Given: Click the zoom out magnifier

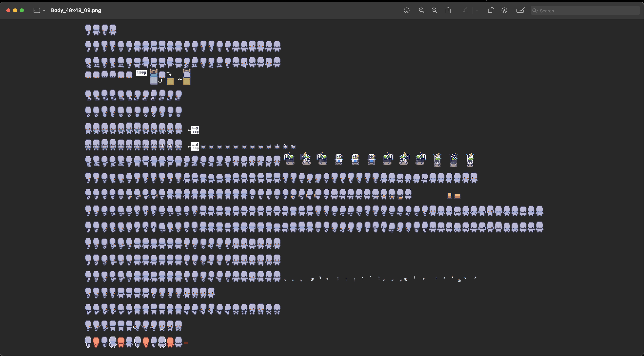Looking at the screenshot, I should click(422, 10).
